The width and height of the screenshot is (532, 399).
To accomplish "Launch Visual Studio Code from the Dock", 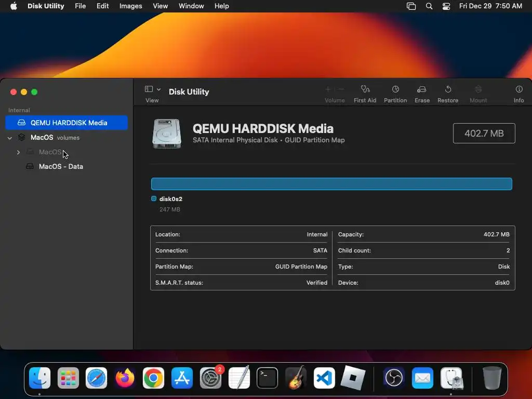I will point(324,378).
